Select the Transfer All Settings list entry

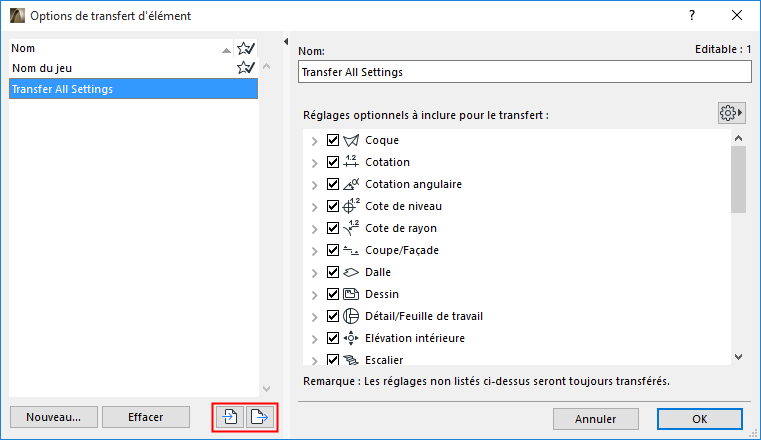point(134,89)
